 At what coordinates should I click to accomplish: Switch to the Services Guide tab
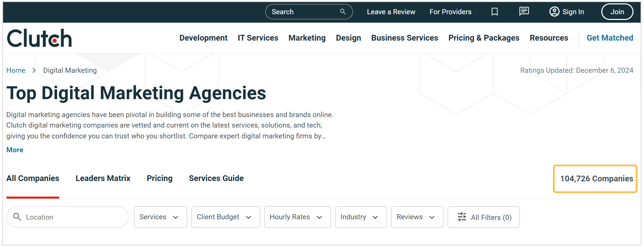(216, 178)
